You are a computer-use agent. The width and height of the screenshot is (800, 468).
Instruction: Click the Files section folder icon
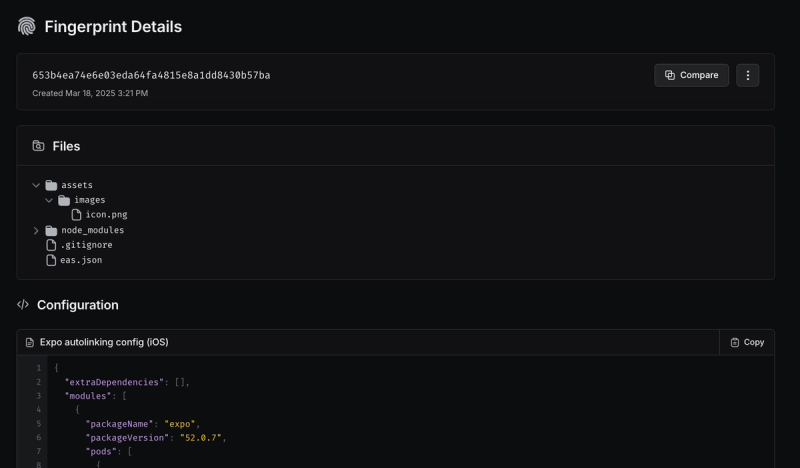coord(38,146)
